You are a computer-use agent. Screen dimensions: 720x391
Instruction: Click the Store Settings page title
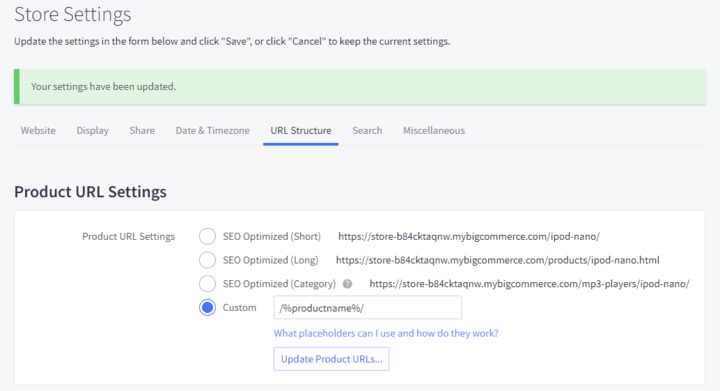coord(73,14)
